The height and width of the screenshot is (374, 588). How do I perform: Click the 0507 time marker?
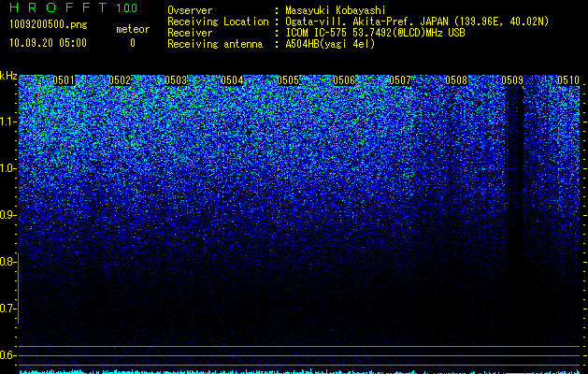pyautogui.click(x=400, y=80)
